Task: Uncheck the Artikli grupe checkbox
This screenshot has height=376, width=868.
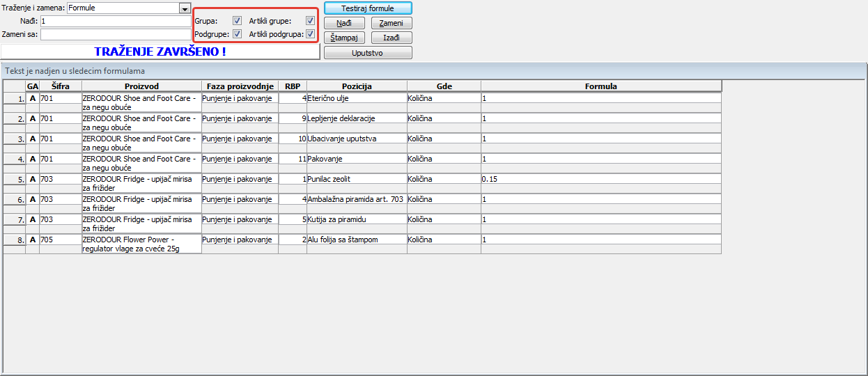Action: pos(311,21)
